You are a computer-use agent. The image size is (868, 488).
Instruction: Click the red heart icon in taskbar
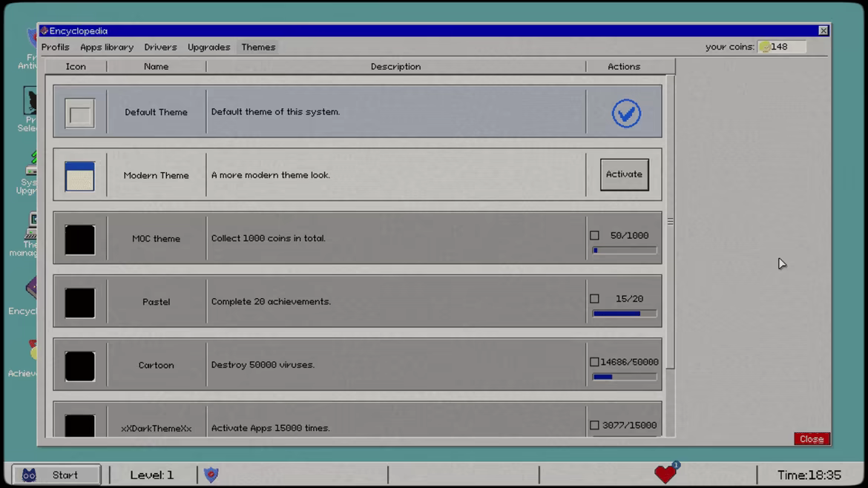point(665,474)
